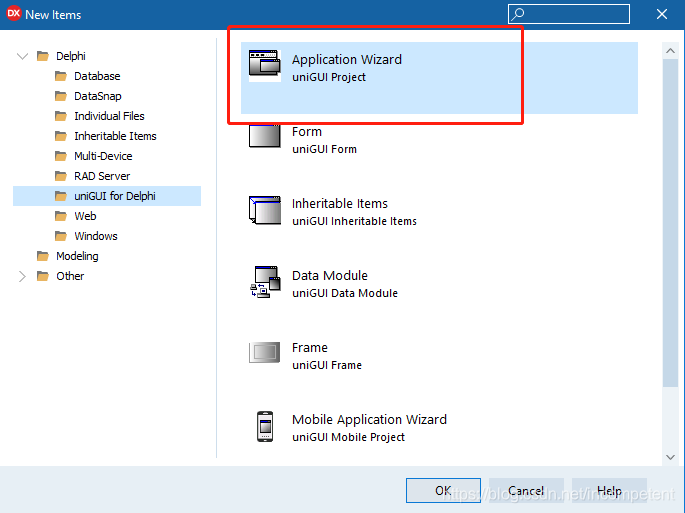Select the Individual Files tree entry
Viewport: 685px width, 513px height.
109,116
